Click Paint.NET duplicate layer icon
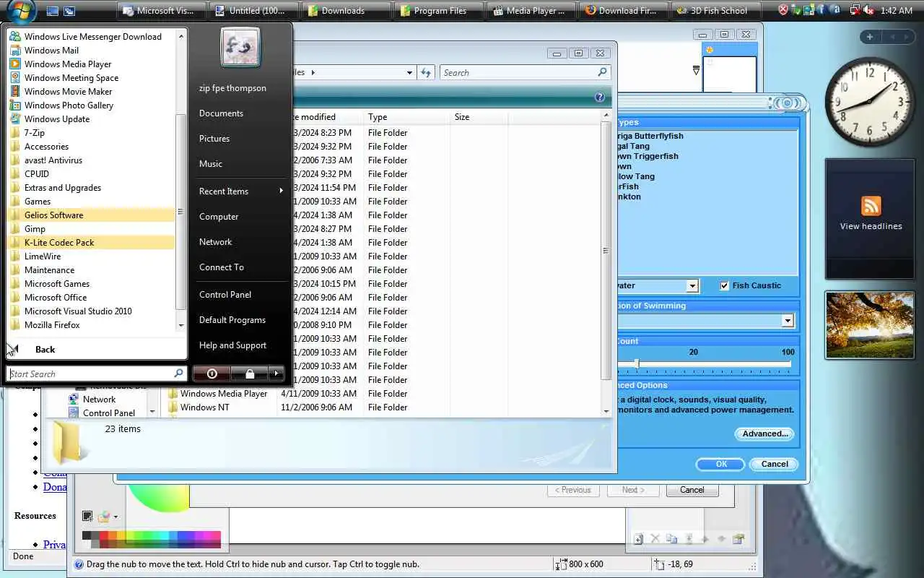The image size is (924, 578). click(671, 539)
